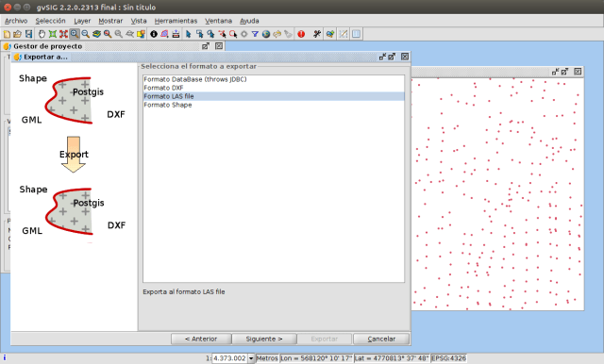604x364 pixels.
Task: Open the Mostrar menu
Action: (110, 21)
